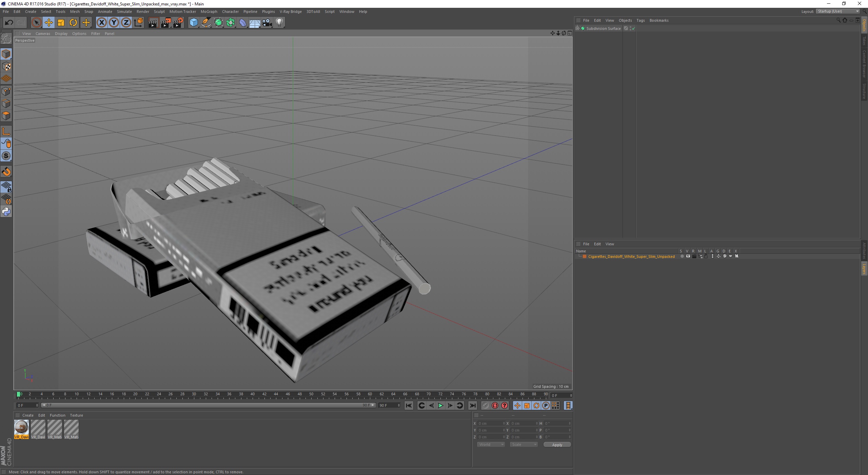Image resolution: width=868 pixels, height=475 pixels.
Task: Toggle Y axis lock
Action: pyautogui.click(x=114, y=23)
